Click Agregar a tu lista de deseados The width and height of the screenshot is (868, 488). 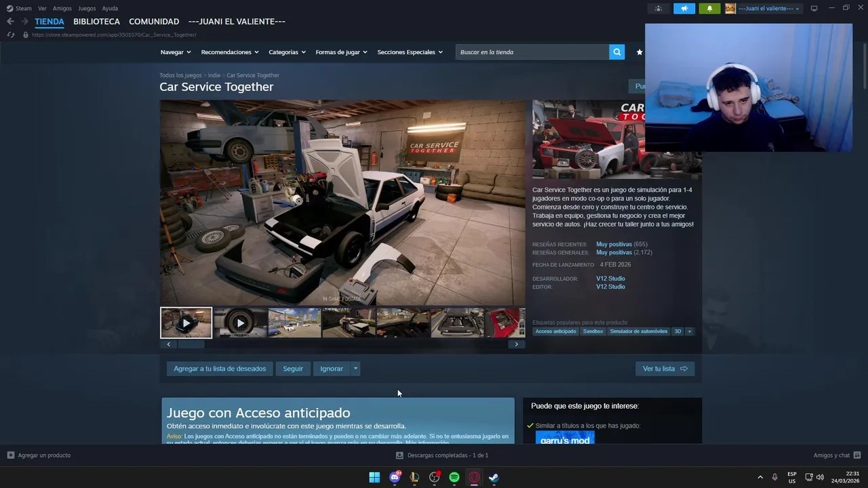pos(220,369)
